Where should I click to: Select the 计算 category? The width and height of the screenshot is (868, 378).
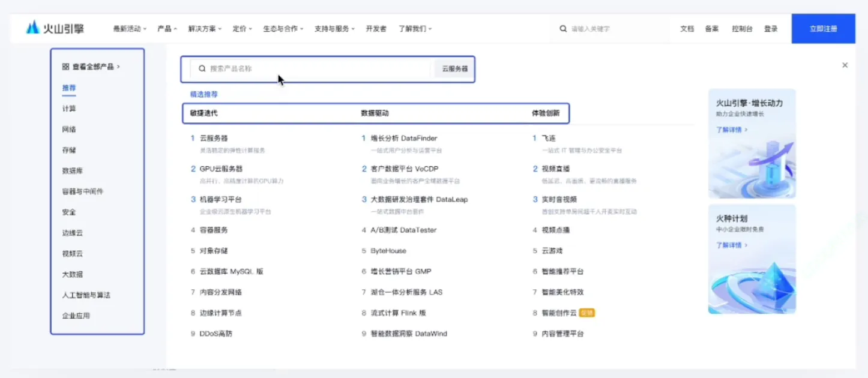point(69,109)
